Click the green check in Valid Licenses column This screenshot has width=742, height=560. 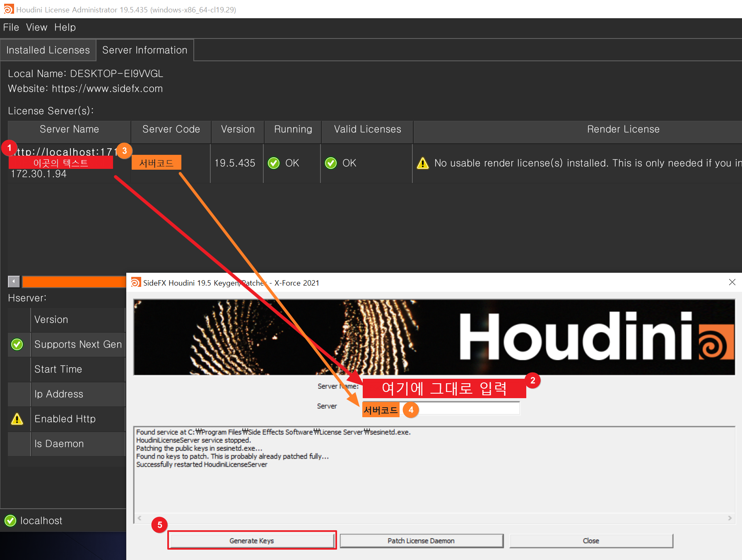click(x=331, y=163)
